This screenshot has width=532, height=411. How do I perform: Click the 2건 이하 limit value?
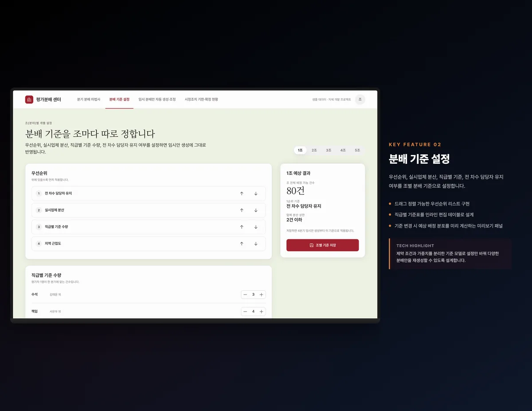(x=294, y=220)
